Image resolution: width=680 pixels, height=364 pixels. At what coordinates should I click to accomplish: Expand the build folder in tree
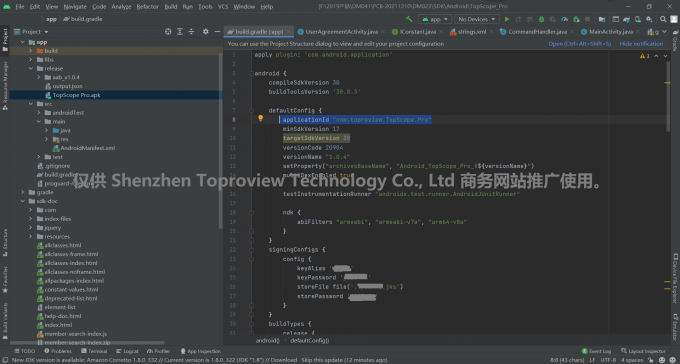(x=31, y=51)
